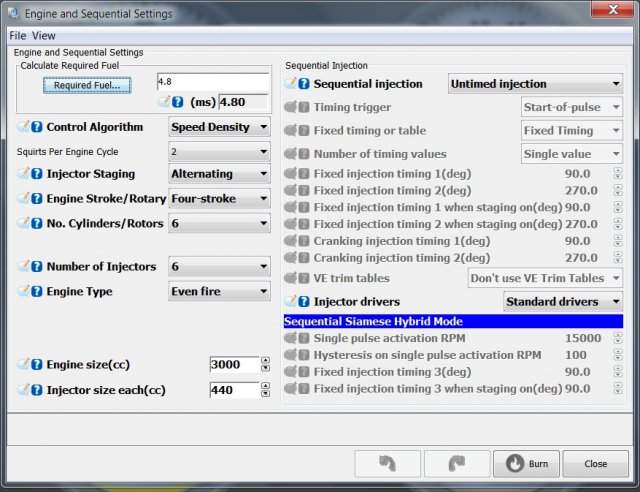The height and width of the screenshot is (492, 640).
Task: Click the Injector size each(cc) input field
Action: [x=233, y=390]
